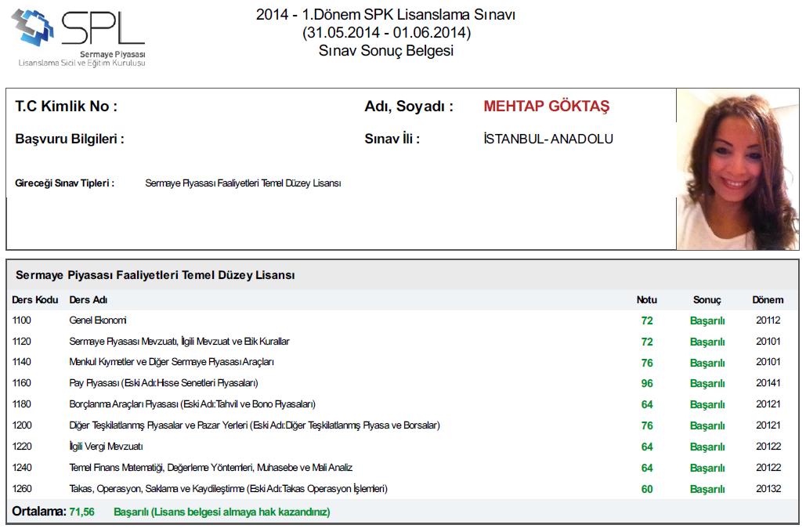Click the Menkul Kıymetler course name

pos(172,362)
